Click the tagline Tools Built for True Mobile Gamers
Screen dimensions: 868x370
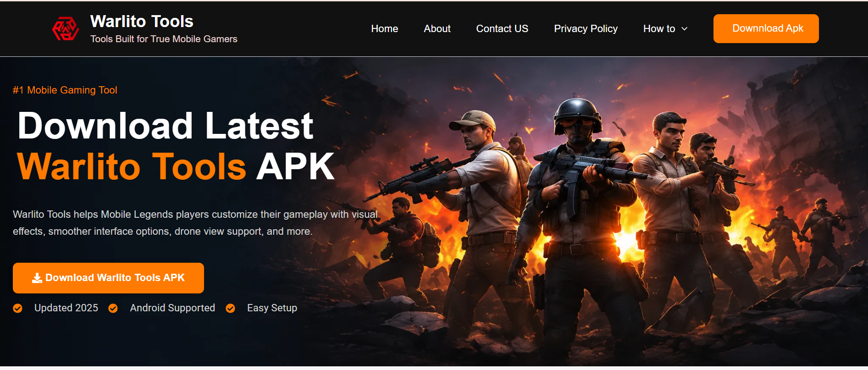[164, 39]
